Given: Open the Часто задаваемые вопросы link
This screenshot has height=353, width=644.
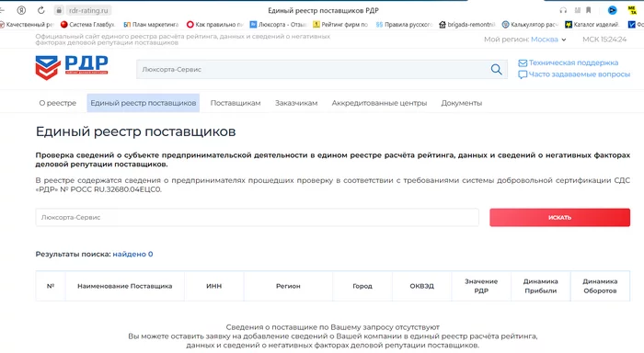Looking at the screenshot, I should (x=580, y=74).
